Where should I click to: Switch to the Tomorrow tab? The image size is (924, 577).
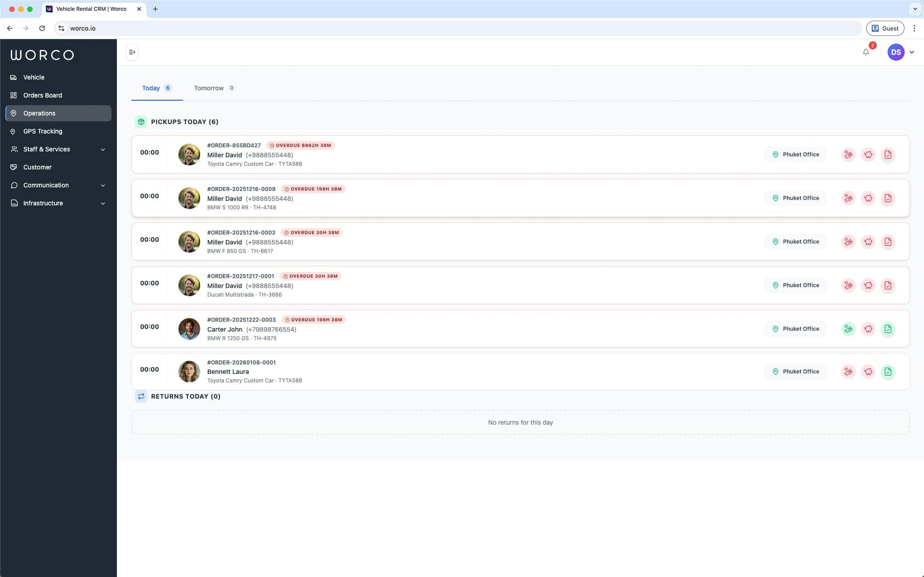[209, 88]
